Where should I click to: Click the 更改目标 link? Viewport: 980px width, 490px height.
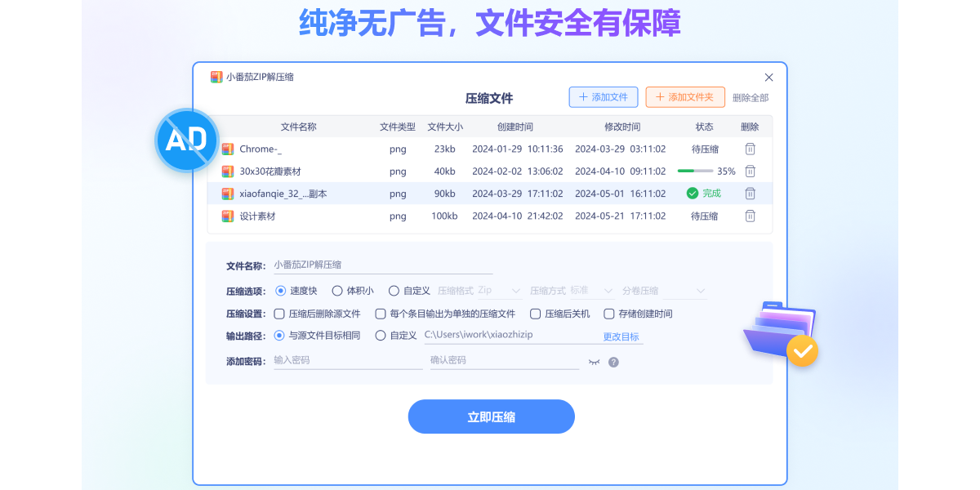[x=621, y=336]
